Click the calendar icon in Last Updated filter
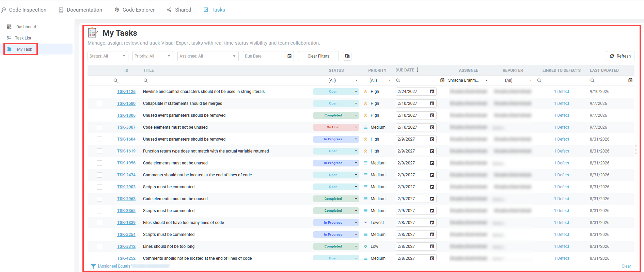This screenshot has width=644, height=272. pos(630,80)
